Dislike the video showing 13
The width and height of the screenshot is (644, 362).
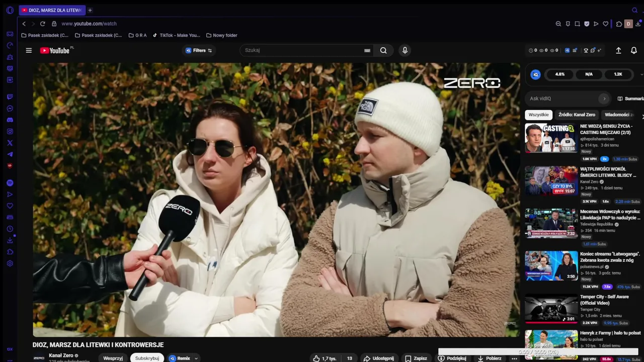point(349,358)
